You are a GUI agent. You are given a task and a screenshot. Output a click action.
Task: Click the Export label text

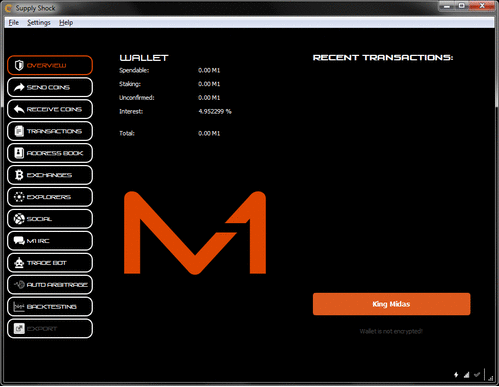tap(42, 329)
